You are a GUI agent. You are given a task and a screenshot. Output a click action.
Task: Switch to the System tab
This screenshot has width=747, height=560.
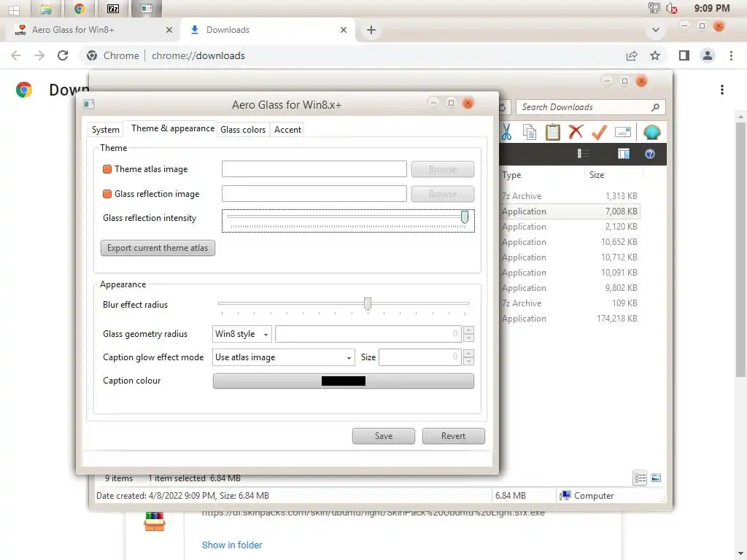pyautogui.click(x=105, y=130)
